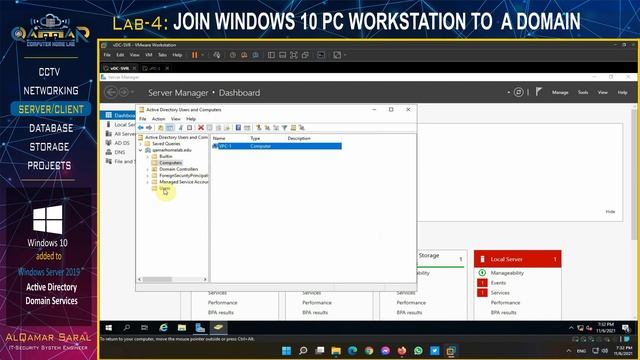Click Server Manager back arrow
The image size is (640, 360).
111,92
